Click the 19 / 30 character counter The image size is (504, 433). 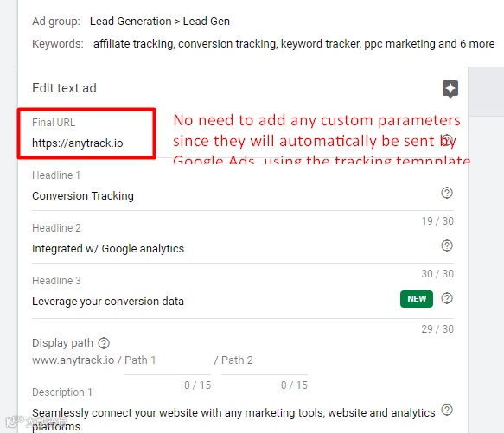click(437, 221)
